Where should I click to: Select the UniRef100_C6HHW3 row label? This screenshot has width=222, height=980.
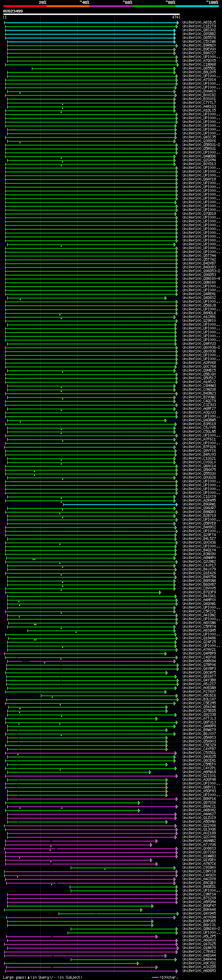tap(199, 386)
